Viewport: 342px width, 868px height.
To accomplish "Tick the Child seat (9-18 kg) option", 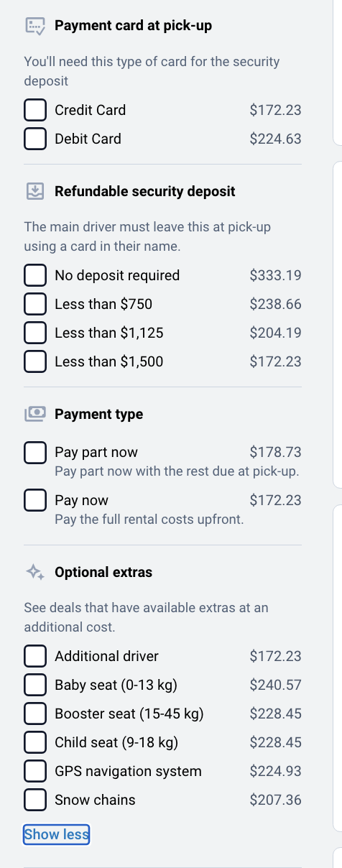I will (x=35, y=742).
